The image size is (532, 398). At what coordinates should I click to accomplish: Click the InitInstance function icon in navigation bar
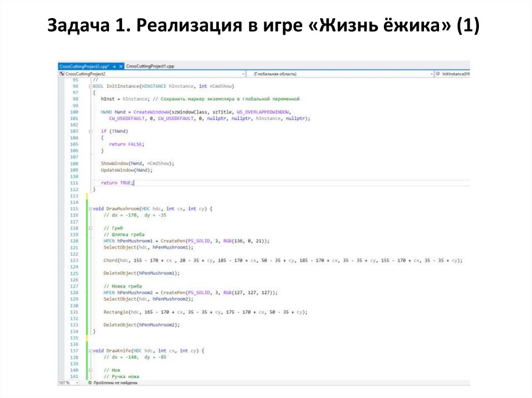[x=438, y=74]
